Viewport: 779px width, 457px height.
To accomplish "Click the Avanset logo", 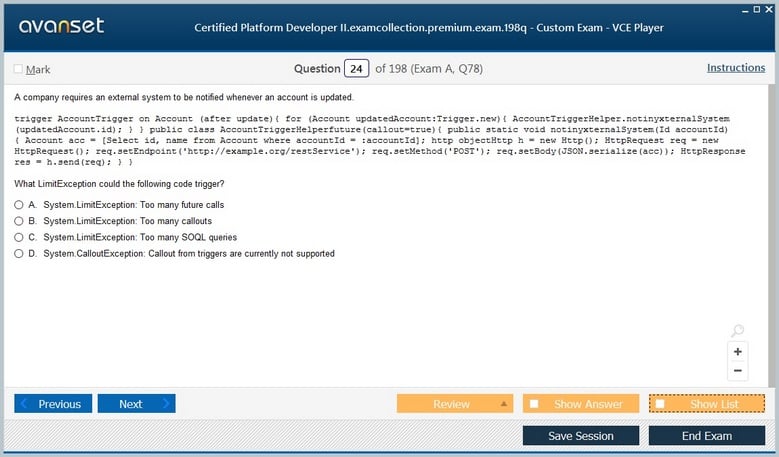I will [61, 25].
